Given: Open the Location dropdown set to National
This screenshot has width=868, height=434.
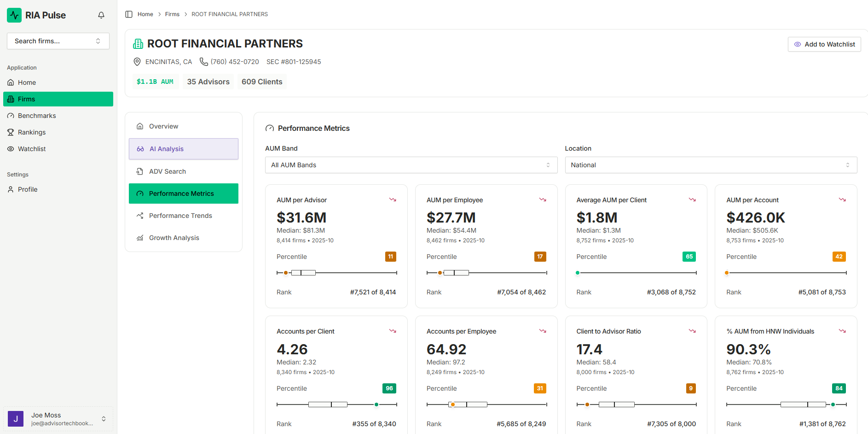Looking at the screenshot, I should click(x=711, y=165).
